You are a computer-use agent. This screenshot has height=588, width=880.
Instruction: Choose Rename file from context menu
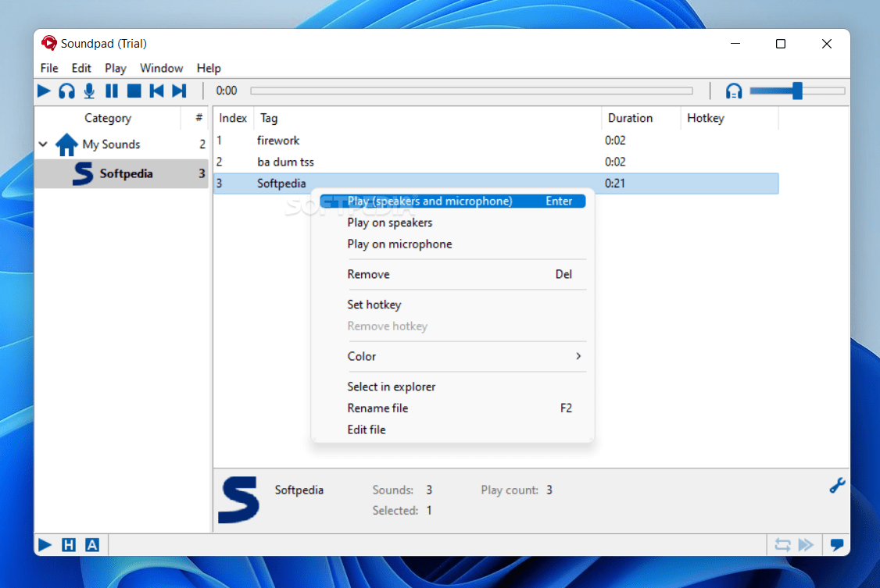point(453,408)
